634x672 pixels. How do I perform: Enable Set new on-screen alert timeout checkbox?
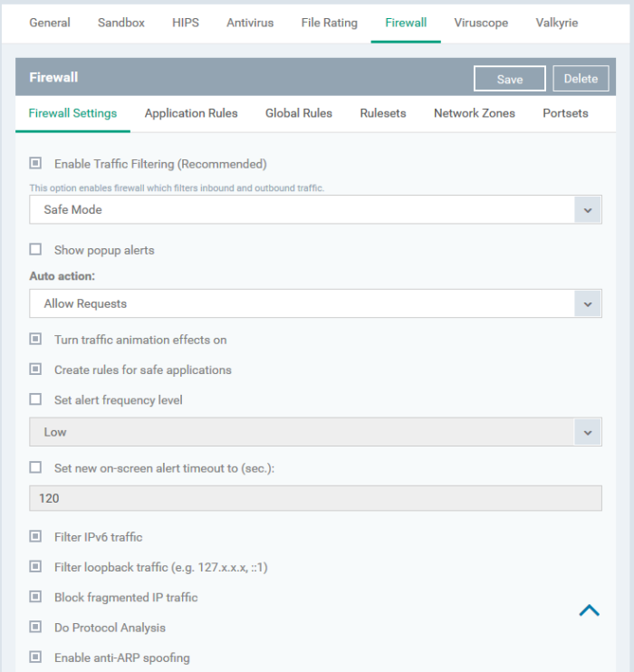coord(35,467)
